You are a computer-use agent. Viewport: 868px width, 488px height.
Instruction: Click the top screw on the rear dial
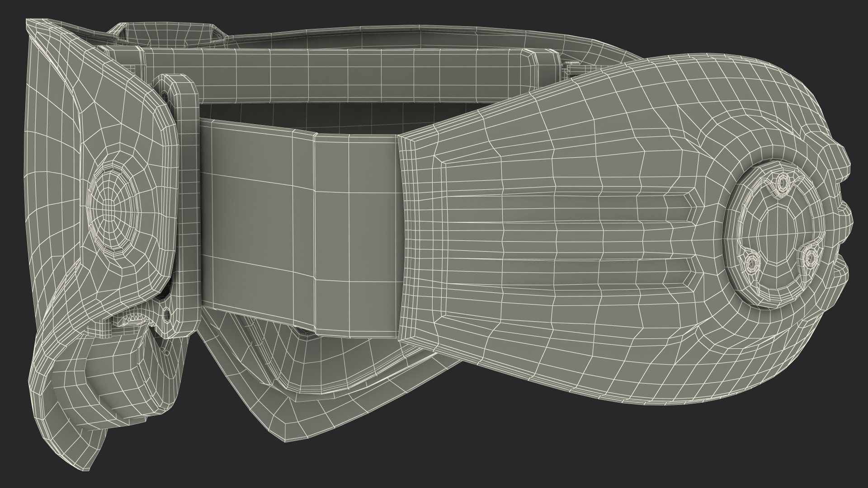782,183
